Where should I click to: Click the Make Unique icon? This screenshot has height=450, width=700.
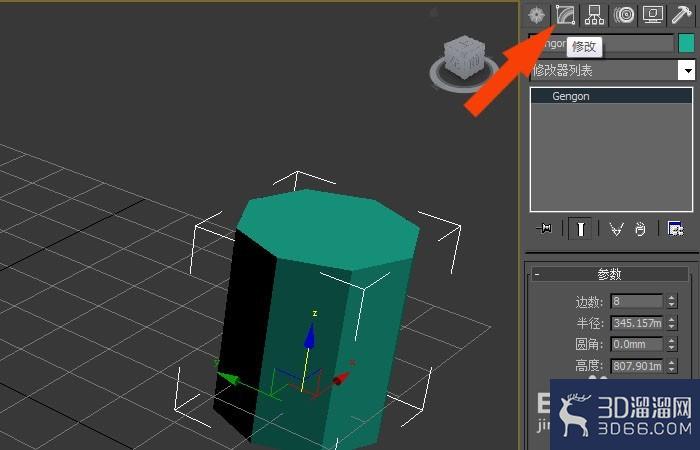click(x=617, y=229)
